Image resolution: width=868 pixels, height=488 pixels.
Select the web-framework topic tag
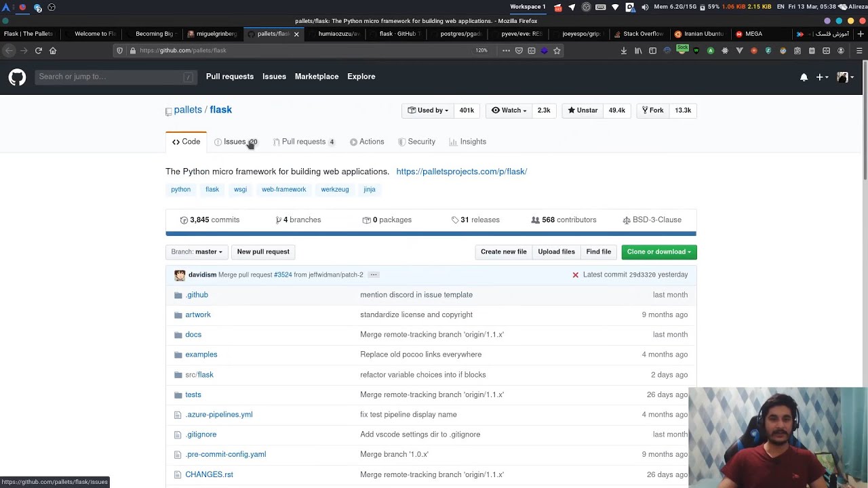[284, 190]
